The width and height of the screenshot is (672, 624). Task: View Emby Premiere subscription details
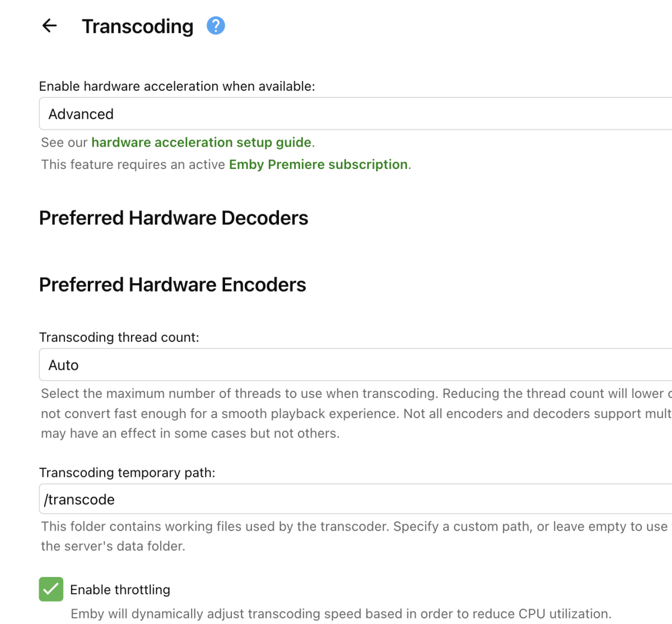pos(318,164)
